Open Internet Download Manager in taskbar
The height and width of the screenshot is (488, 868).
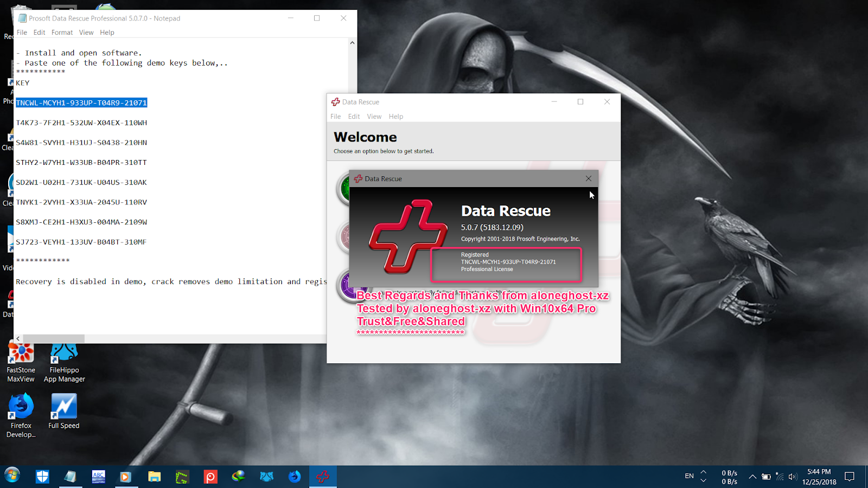pos(239,477)
